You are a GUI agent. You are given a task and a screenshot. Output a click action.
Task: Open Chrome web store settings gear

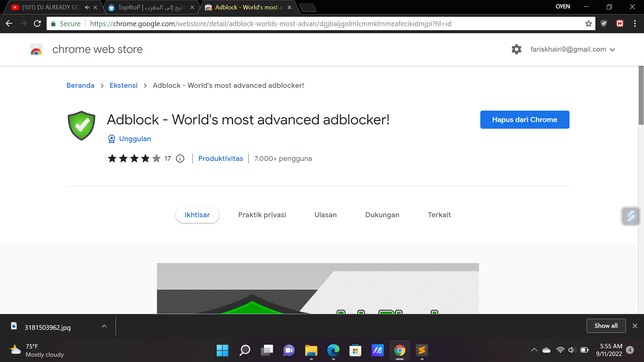[516, 49]
